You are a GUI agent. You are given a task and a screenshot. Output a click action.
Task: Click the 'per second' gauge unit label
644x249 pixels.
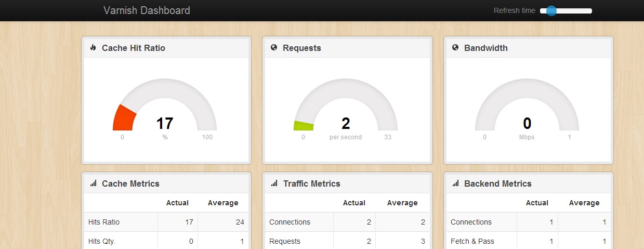pyautogui.click(x=346, y=137)
